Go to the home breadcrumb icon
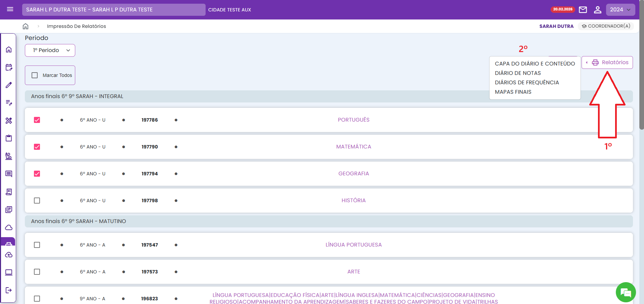644x304 pixels. 26,26
